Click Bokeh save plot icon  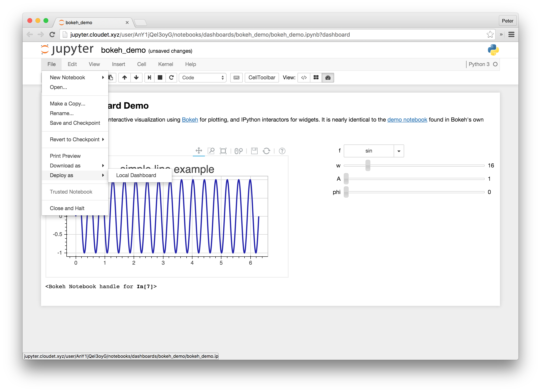(254, 151)
